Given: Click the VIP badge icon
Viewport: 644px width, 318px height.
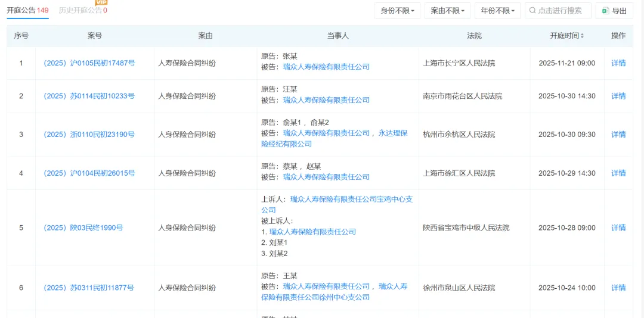Looking at the screenshot, I should pyautogui.click(x=101, y=3).
